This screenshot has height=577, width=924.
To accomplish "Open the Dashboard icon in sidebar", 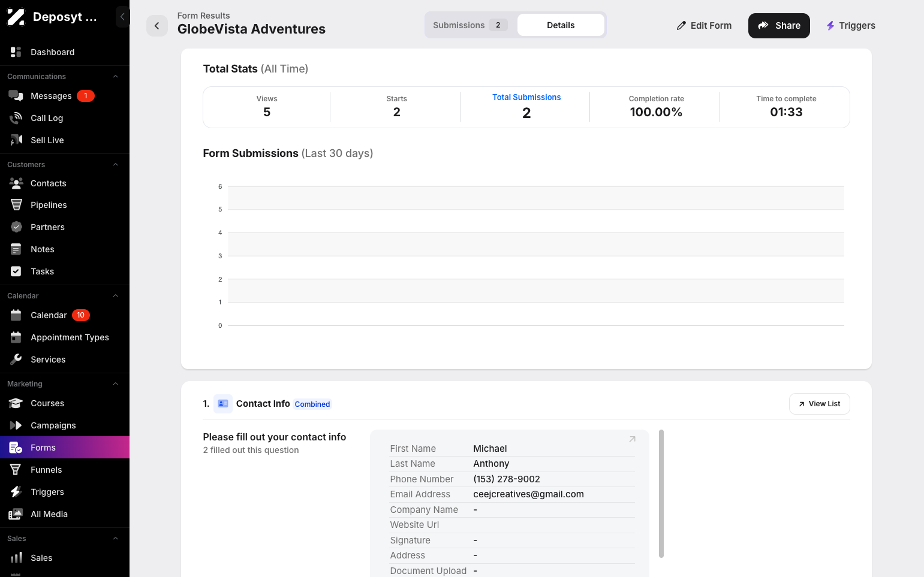I will [16, 52].
